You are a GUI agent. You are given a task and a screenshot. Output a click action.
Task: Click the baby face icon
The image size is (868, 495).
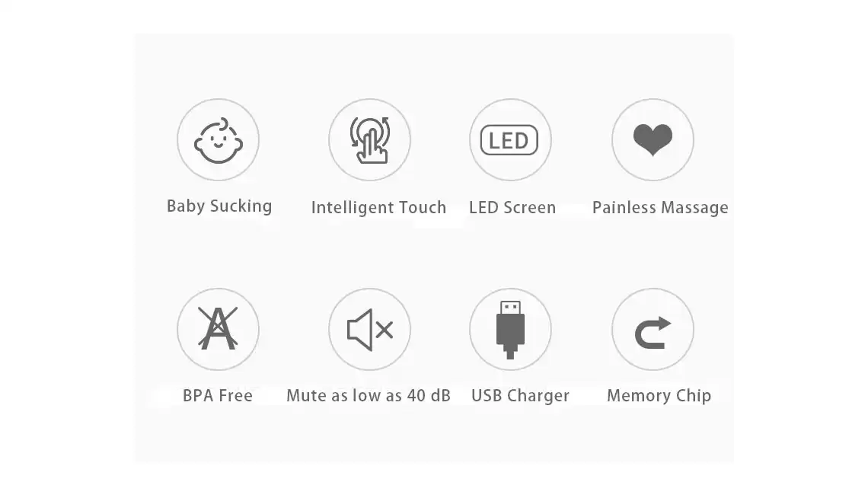218,140
